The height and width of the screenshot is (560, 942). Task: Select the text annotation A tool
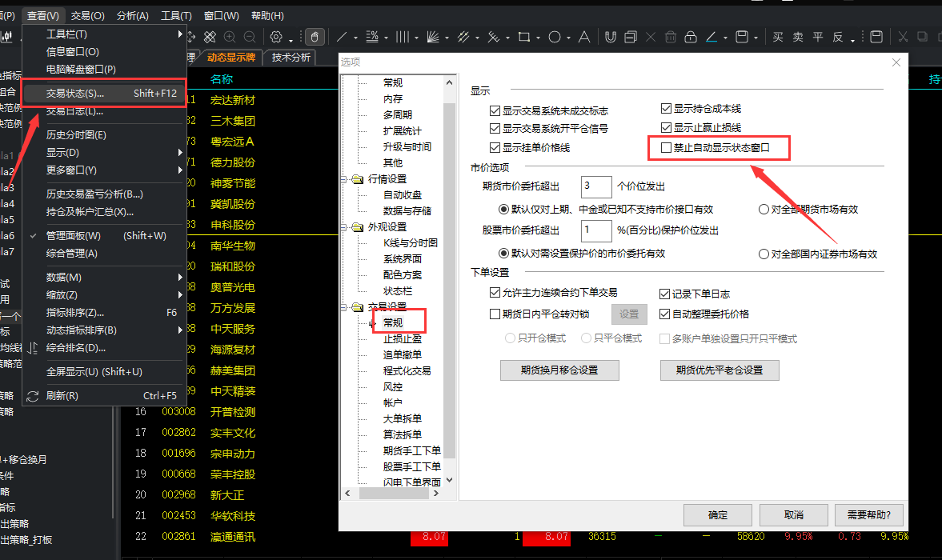(584, 38)
